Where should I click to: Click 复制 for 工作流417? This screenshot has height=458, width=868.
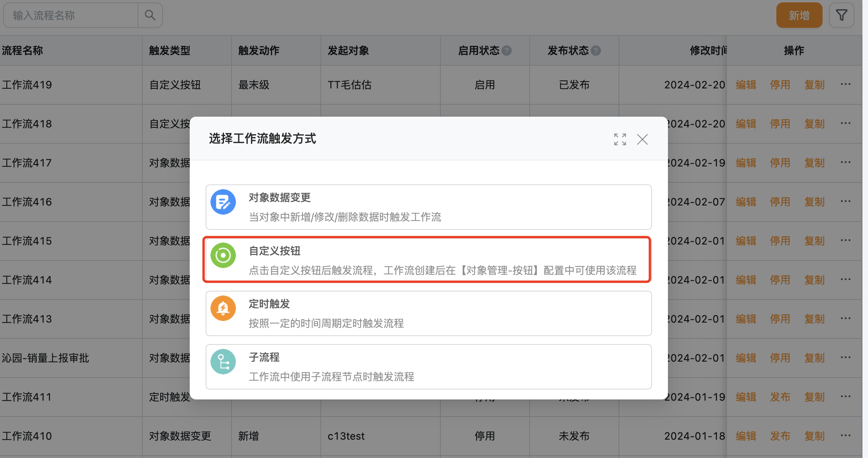[x=814, y=163]
